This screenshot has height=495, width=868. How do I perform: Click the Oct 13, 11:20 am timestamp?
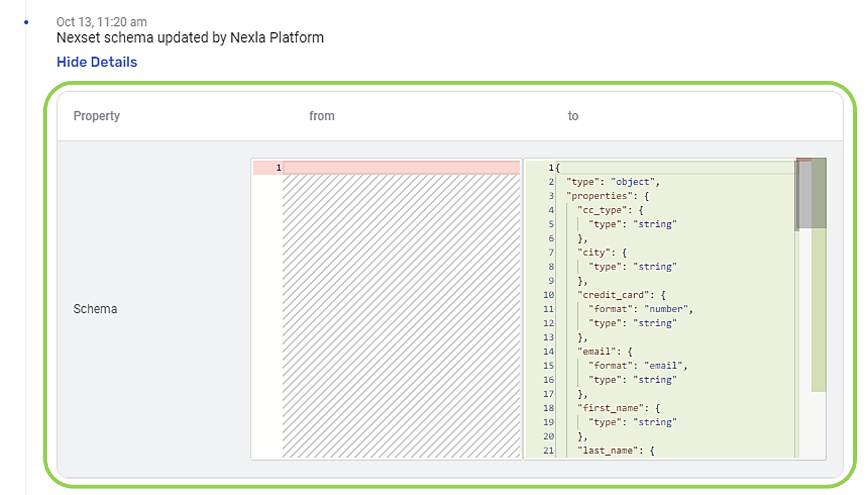pos(101,23)
